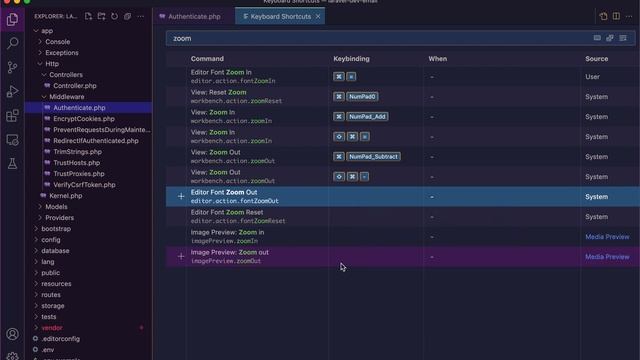The height and width of the screenshot is (360, 640).
Task: Open the .editorconfig file
Action: pyautogui.click(x=60, y=339)
